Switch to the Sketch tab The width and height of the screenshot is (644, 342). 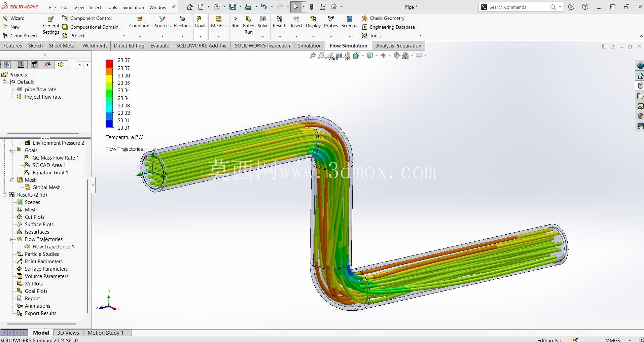pyautogui.click(x=35, y=46)
